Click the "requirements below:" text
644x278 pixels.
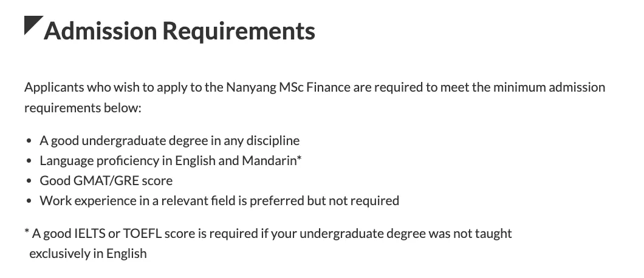82,108
